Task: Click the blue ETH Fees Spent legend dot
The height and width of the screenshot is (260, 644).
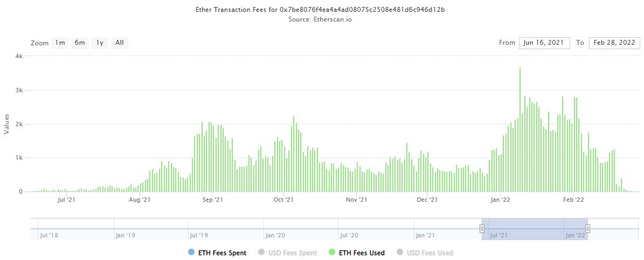Action: point(191,252)
